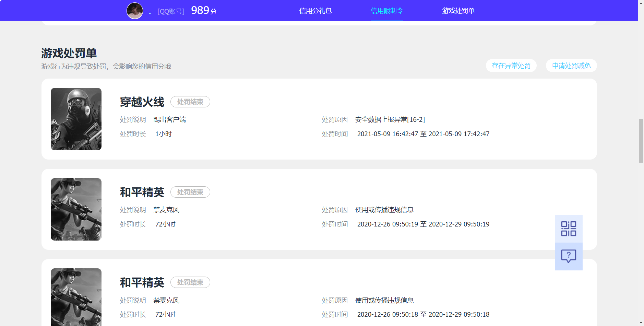Click [QQ账号] label in header
This screenshot has width=644, height=326.
[x=171, y=11]
